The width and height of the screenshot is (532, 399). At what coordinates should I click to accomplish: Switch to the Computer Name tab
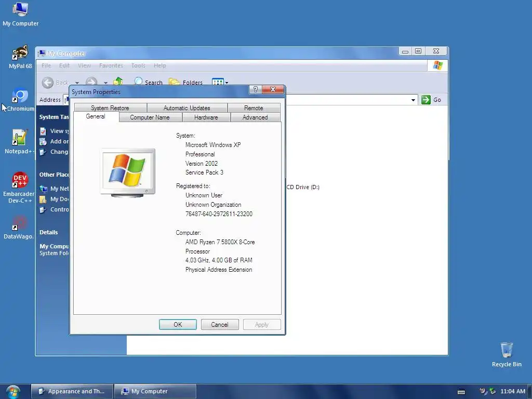tap(150, 117)
